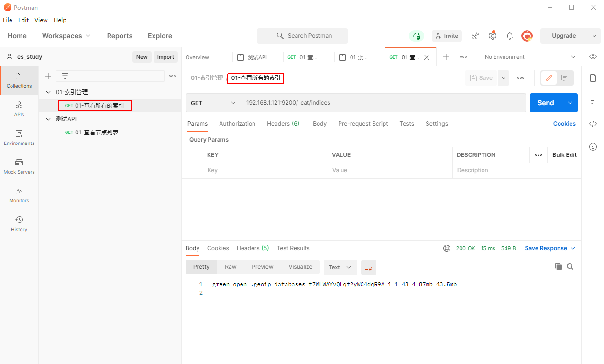The height and width of the screenshot is (364, 604).
Task: Open the History sidebar panel
Action: point(19,223)
